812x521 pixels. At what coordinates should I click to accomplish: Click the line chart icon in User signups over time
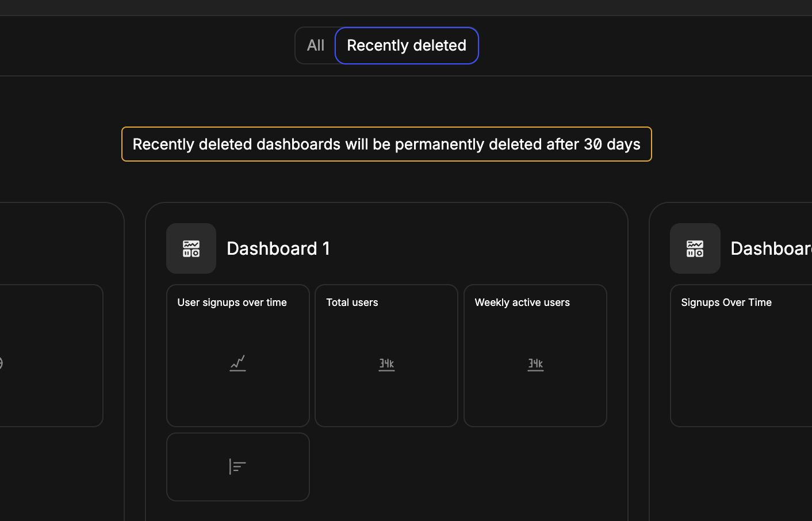coord(238,363)
